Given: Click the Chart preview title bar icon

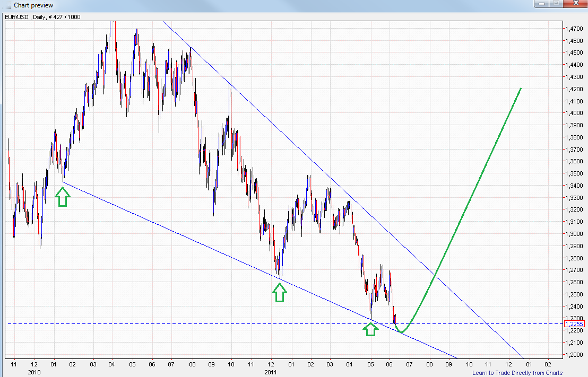Looking at the screenshot, I should [6, 5].
